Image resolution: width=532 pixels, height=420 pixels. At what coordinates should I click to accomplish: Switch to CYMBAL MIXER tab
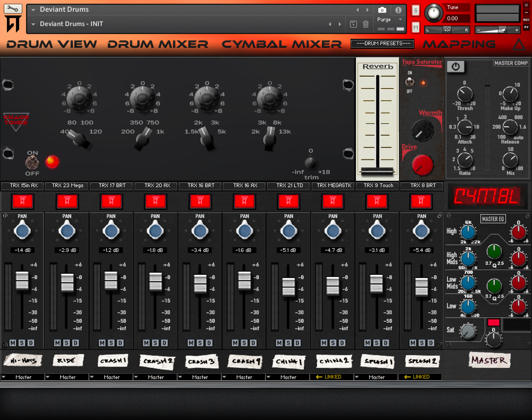282,44
